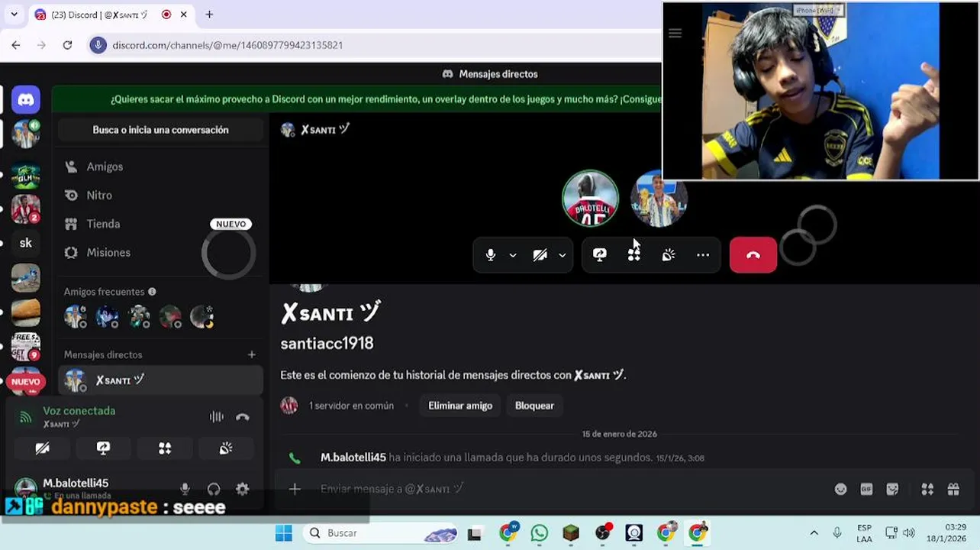The height and width of the screenshot is (550, 980).
Task: Expand camera options chevron
Action: point(563,255)
